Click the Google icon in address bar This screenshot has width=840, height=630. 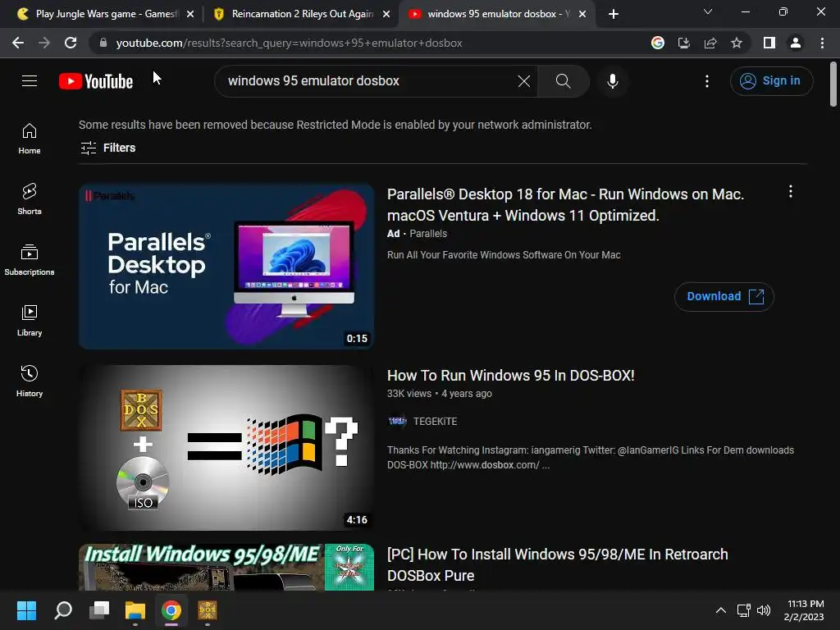(658, 43)
